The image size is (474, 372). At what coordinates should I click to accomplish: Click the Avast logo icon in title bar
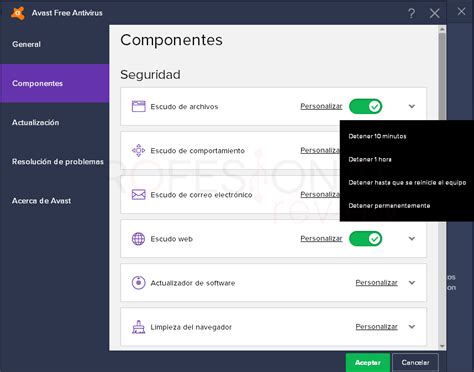pos(18,13)
